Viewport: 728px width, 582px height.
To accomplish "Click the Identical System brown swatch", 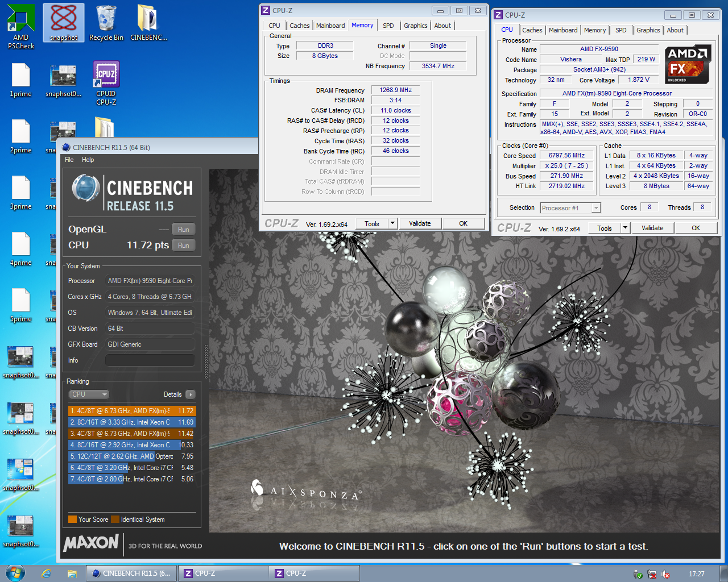I will 115,519.
